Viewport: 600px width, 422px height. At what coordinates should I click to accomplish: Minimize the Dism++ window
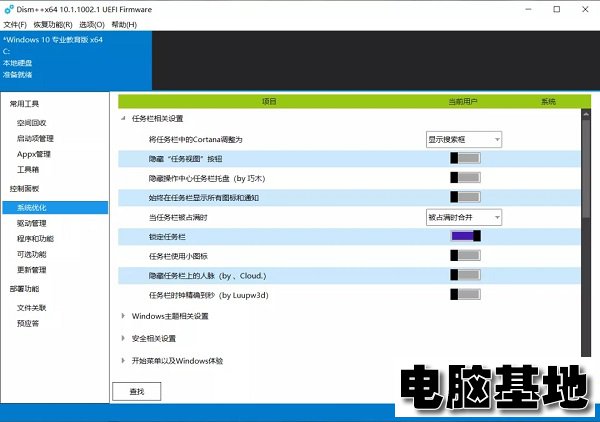[x=528, y=10]
